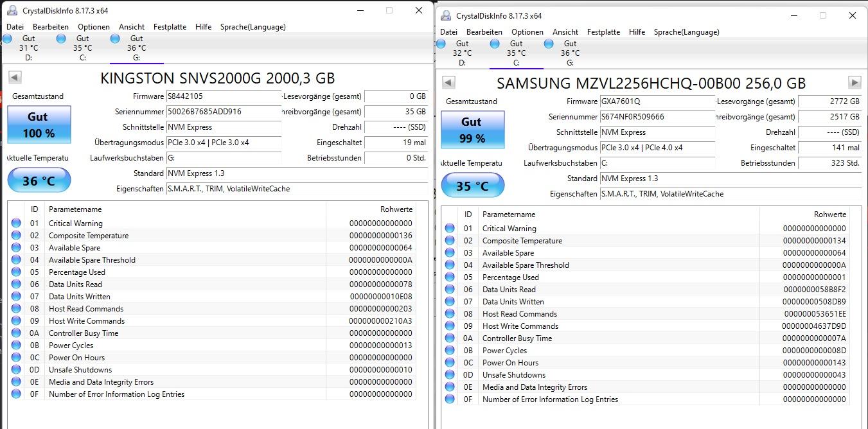Screen dimensions: 868x429
Task: Open Datei menu in left window
Action: [15, 27]
